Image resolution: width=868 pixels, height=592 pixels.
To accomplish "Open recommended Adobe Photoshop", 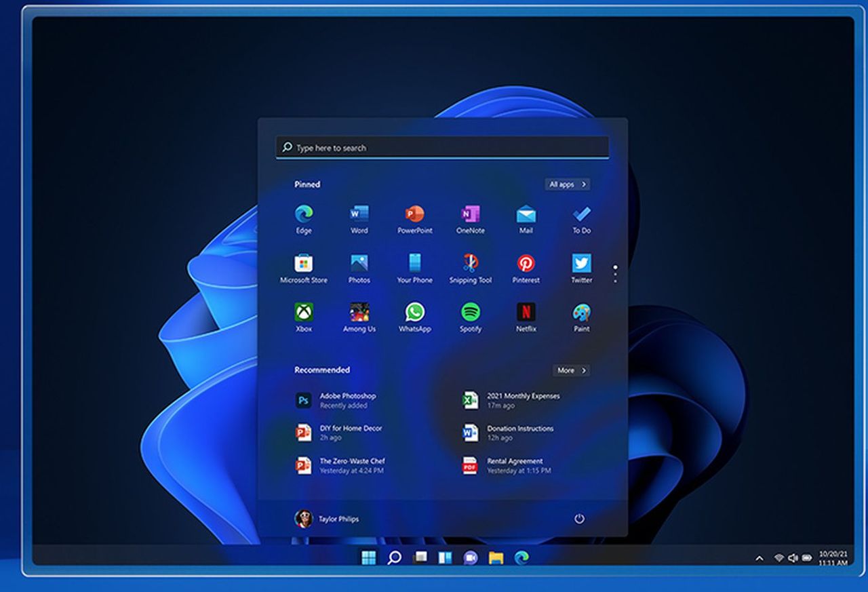I will tap(336, 400).
